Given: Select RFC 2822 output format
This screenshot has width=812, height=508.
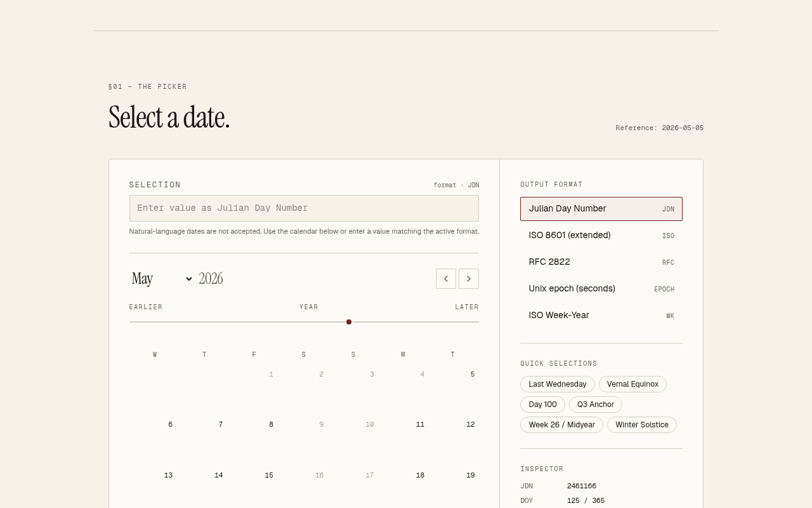Looking at the screenshot, I should (601, 262).
